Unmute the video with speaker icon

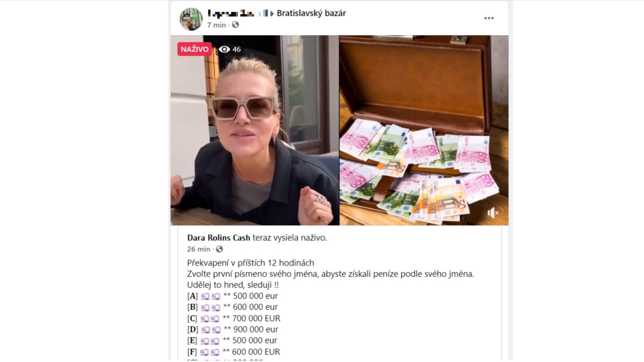tap(493, 213)
